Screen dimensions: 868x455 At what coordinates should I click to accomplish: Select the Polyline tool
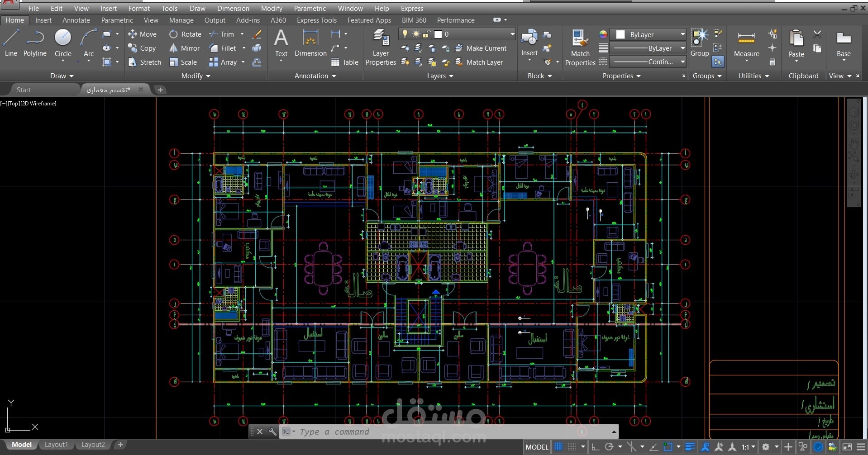click(35, 43)
